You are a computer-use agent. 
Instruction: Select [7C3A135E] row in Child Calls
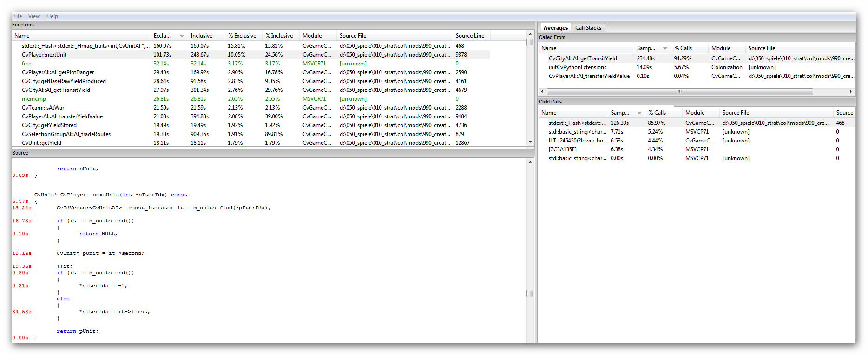click(x=697, y=149)
